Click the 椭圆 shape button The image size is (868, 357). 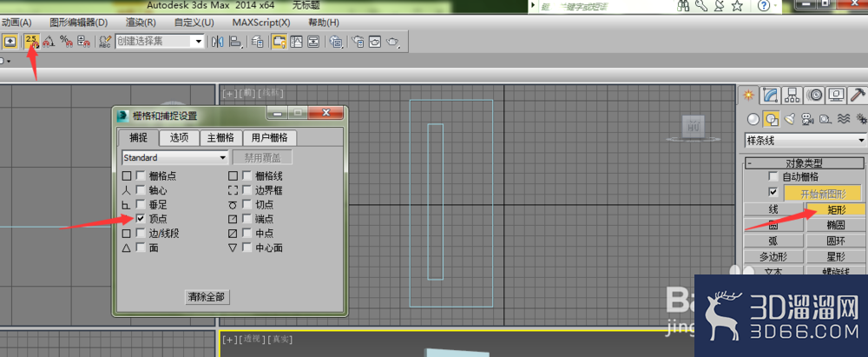836,225
